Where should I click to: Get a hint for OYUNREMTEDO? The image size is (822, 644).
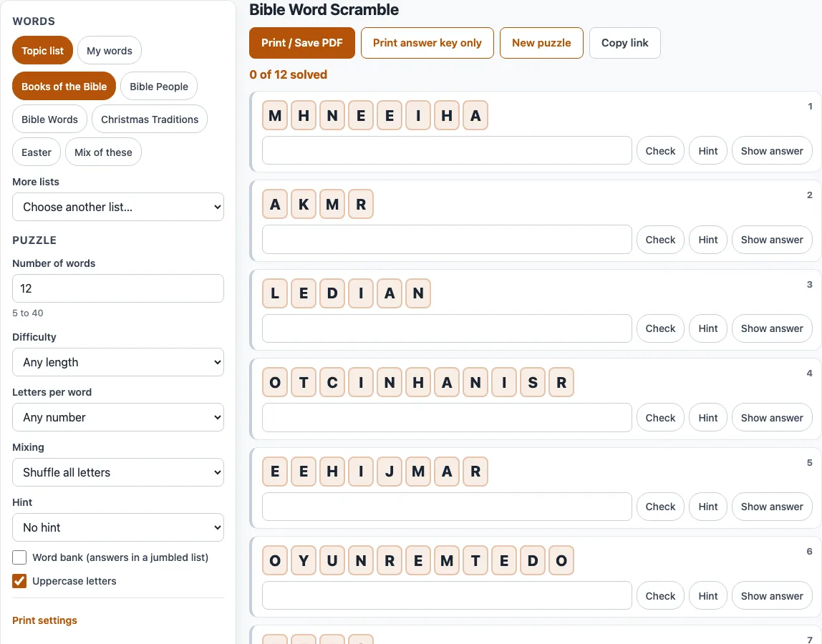708,596
